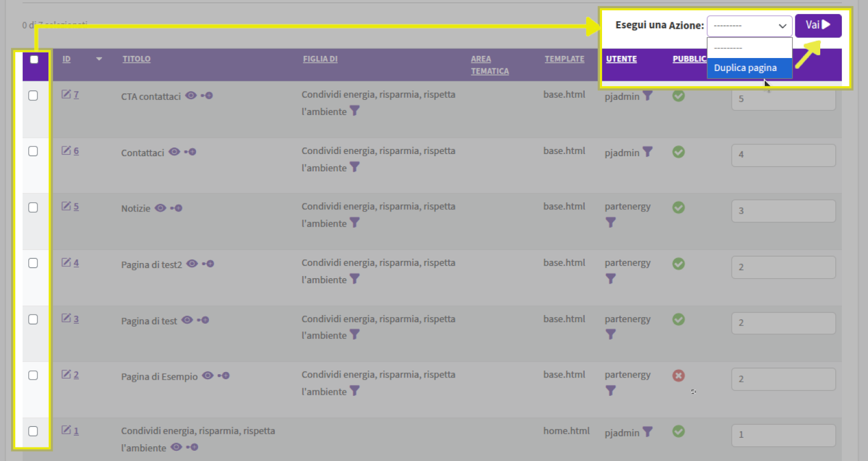The height and width of the screenshot is (461, 868).
Task: Click the Vai button
Action: click(818, 25)
